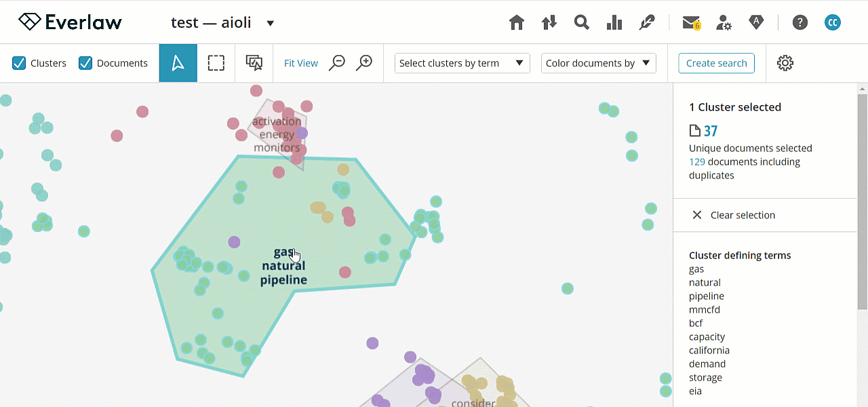868x407 pixels.
Task: Click the Create search button
Action: pos(716,63)
